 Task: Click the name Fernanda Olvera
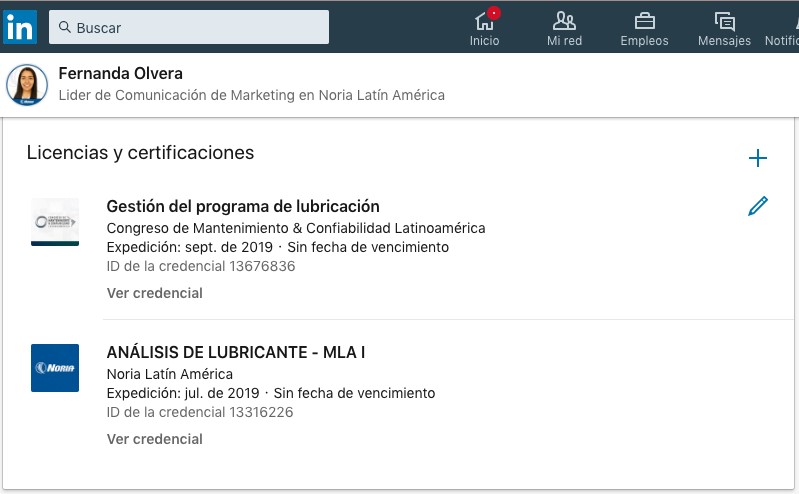pyautogui.click(x=120, y=73)
